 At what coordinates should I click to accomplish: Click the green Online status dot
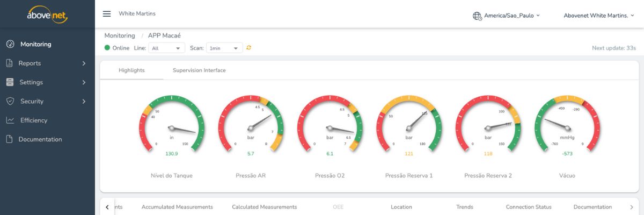coord(107,48)
